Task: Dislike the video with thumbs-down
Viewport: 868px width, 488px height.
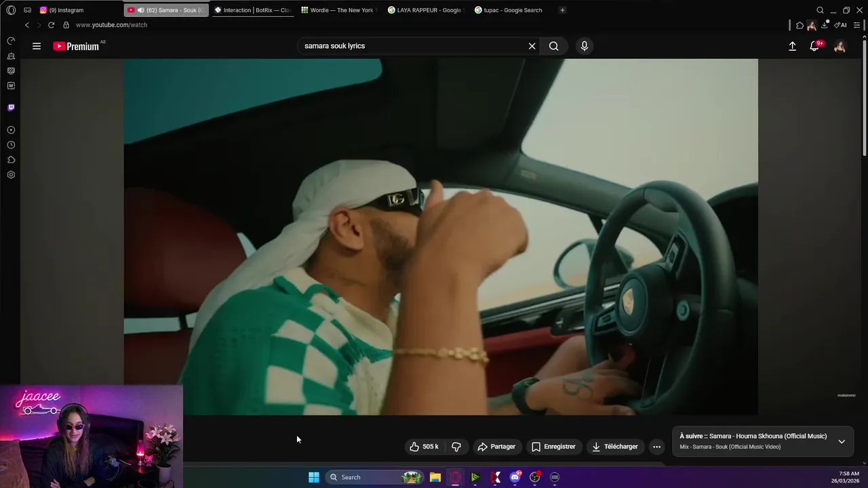Action: 456,447
